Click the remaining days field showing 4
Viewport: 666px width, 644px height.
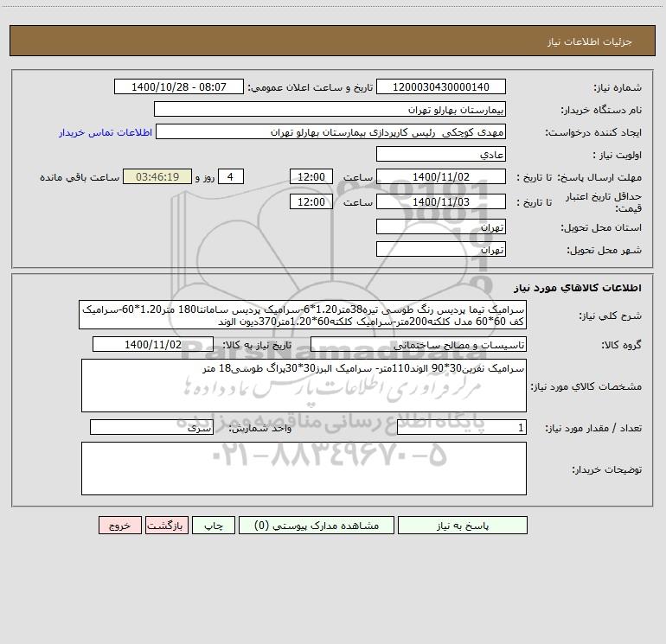(x=231, y=176)
